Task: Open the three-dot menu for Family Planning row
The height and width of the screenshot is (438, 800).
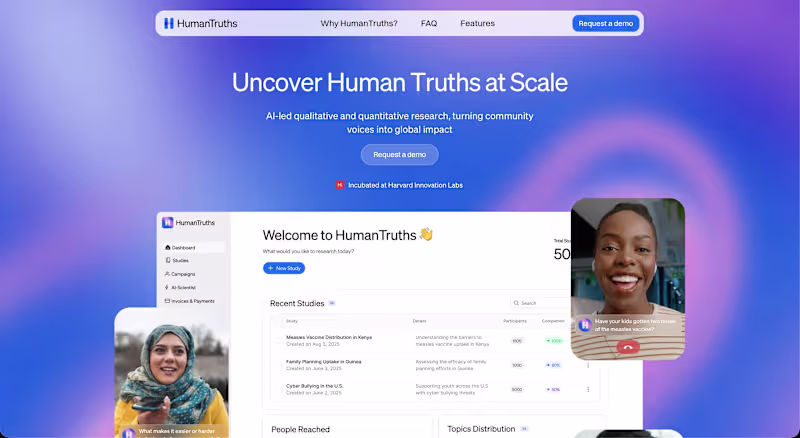Action: (x=588, y=365)
